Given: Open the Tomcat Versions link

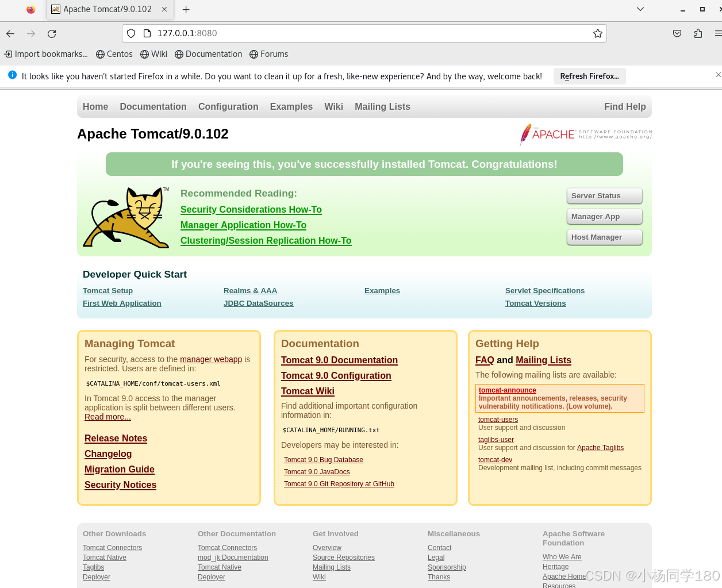Looking at the screenshot, I should click(x=535, y=303).
